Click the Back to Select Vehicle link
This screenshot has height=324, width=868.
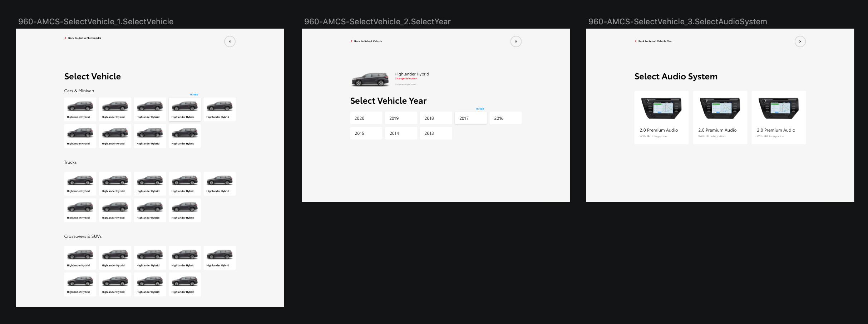pos(366,41)
